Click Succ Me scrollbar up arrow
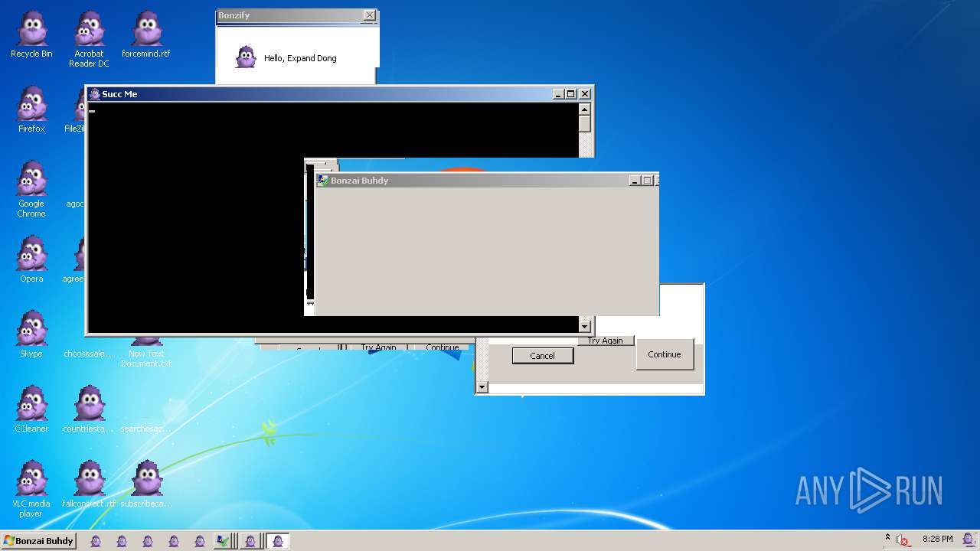This screenshot has height=551, width=980. click(x=585, y=109)
